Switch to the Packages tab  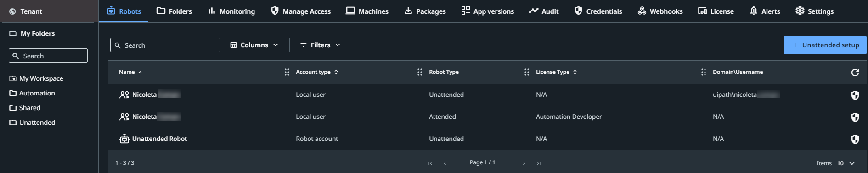pos(425,11)
